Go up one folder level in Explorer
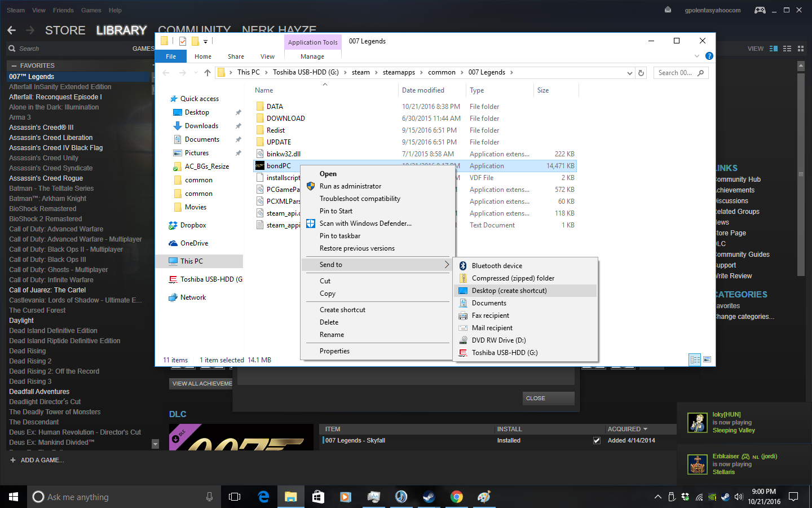The height and width of the screenshot is (508, 812). tap(208, 72)
